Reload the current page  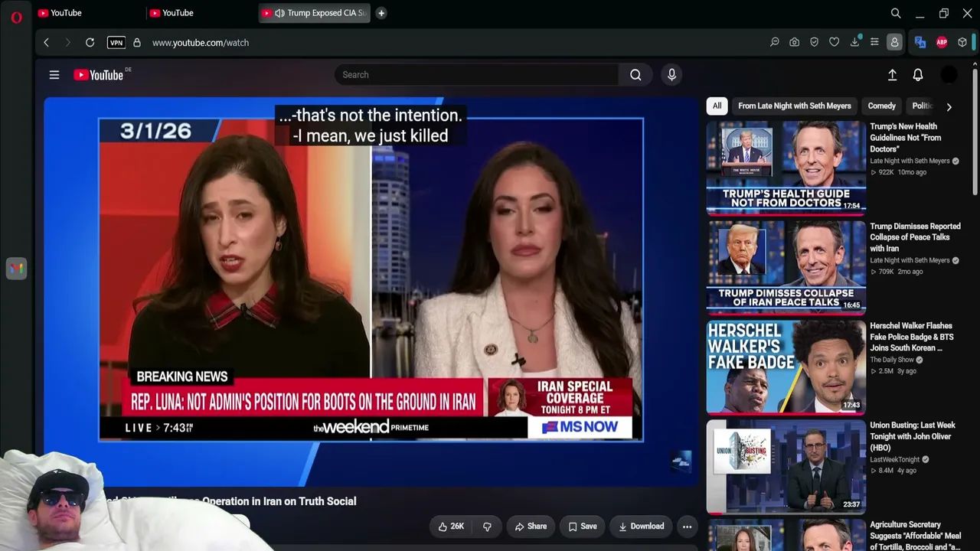[90, 43]
